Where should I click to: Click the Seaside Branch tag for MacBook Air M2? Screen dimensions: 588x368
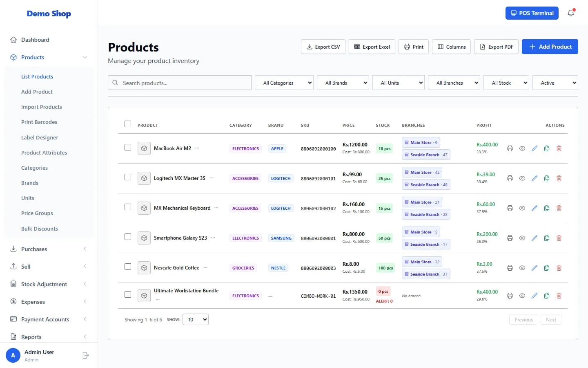point(426,155)
